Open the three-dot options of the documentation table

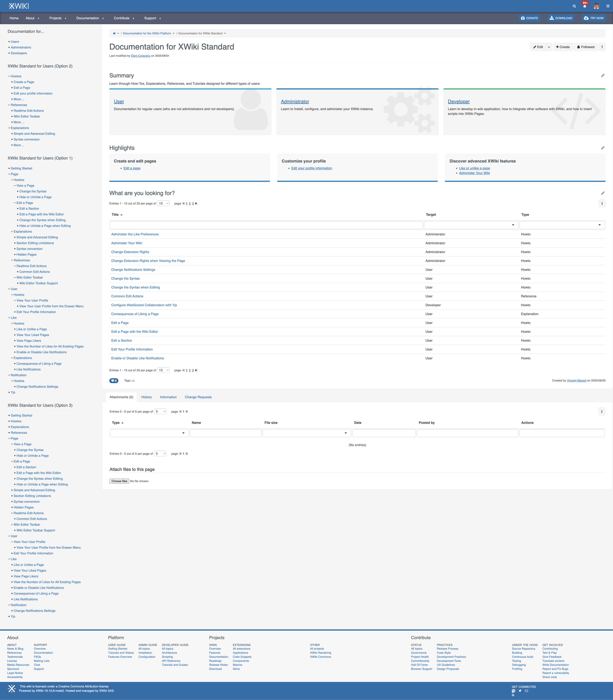point(602,203)
